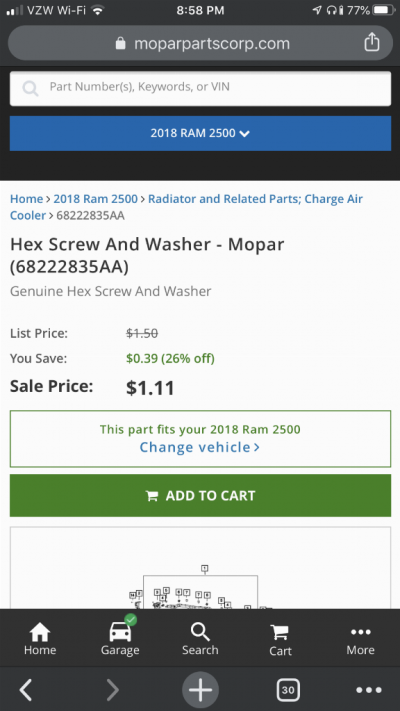400x711 pixels.
Task: Open browser options three-dots menu
Action: click(369, 690)
